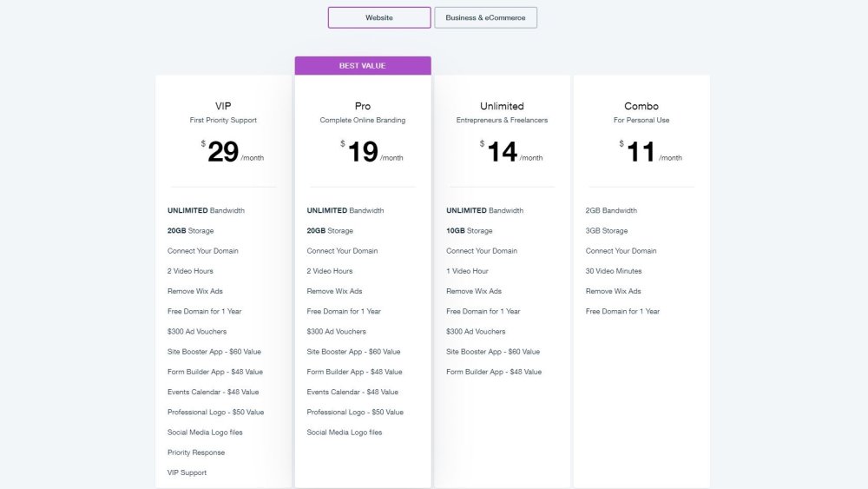Click the $29 per month price
Viewport: 868px width, 489px height.
[233, 152]
